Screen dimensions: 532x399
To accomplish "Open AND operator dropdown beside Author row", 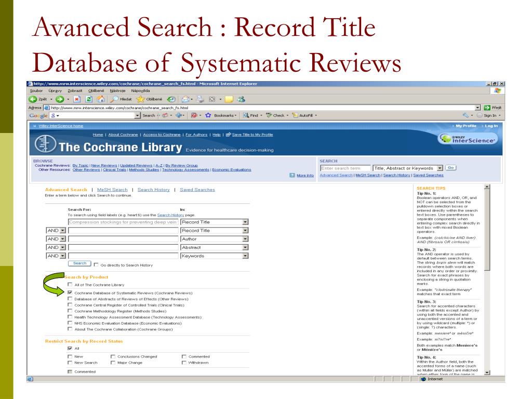I will tap(62, 239).
